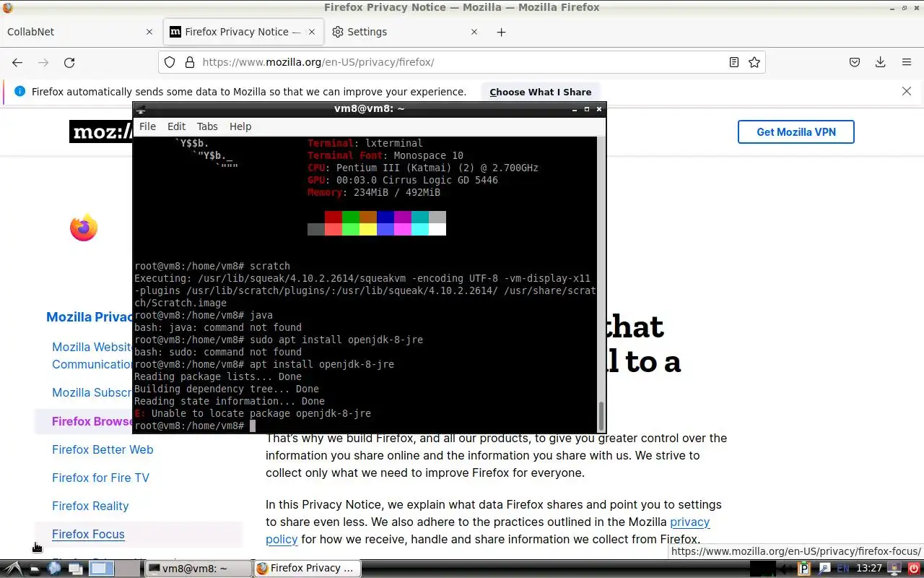Click the Get Mozilla VPN button
924x578 pixels.
click(x=796, y=131)
